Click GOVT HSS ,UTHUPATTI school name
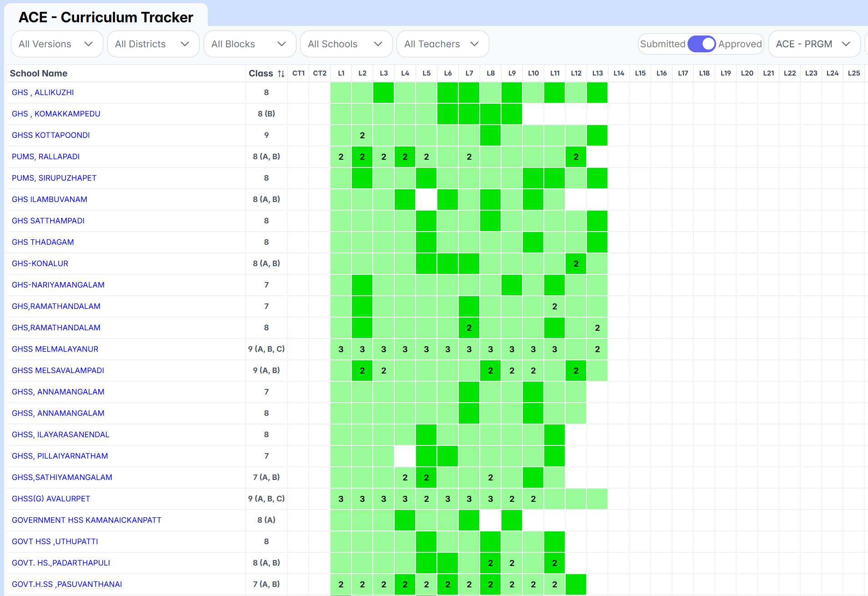Screen dimensions: 868x596 click(x=55, y=541)
